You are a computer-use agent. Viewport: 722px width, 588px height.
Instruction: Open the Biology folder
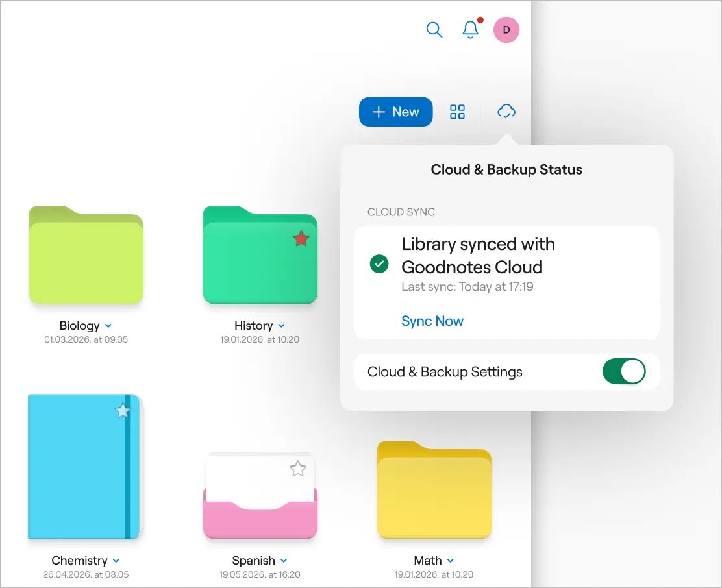(86, 255)
